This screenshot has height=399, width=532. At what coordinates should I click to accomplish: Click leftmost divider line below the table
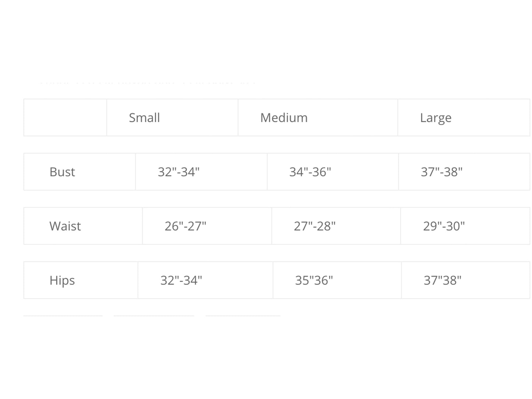tap(63, 315)
